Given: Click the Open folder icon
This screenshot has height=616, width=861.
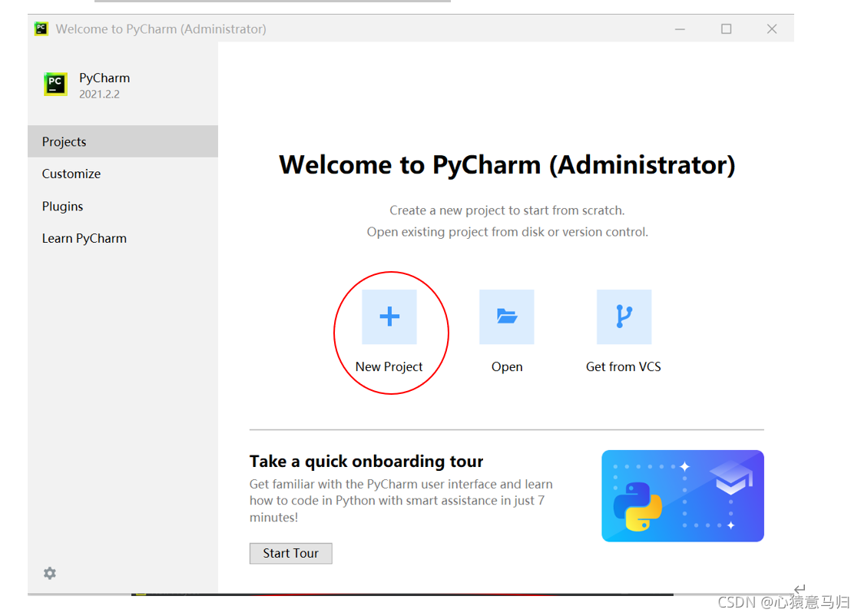Looking at the screenshot, I should click(507, 316).
